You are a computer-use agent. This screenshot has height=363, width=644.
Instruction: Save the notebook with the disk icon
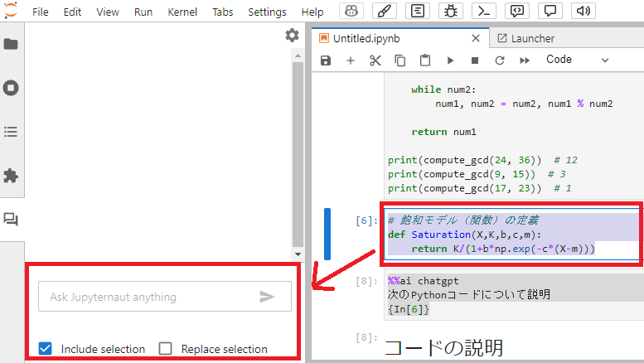pyautogui.click(x=326, y=60)
